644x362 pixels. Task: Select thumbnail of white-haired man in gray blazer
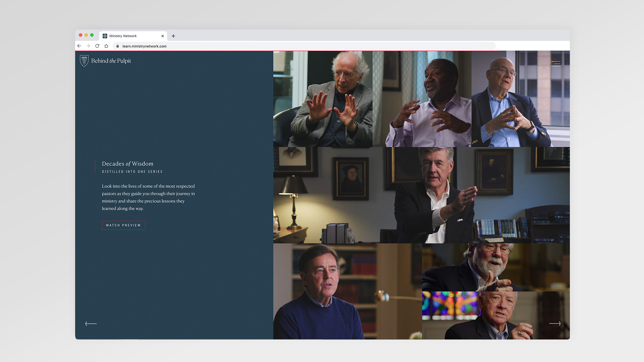tap(323, 99)
